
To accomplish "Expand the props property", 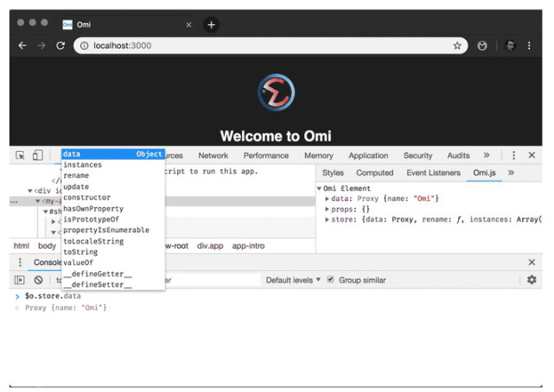I will click(x=328, y=209).
